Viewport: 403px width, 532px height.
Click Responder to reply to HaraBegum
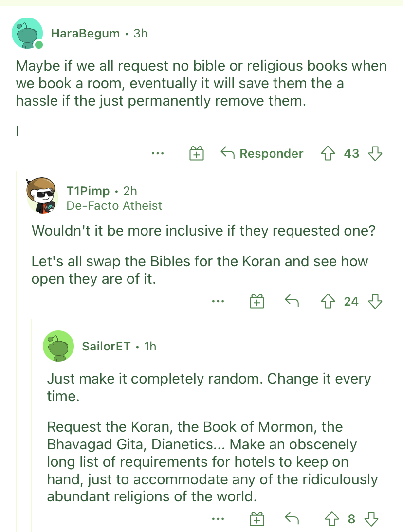pos(262,153)
